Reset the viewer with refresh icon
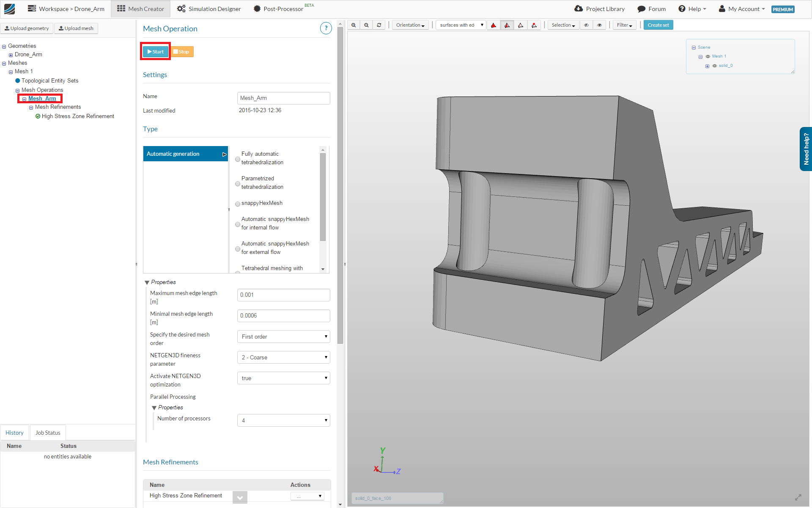 coord(379,25)
